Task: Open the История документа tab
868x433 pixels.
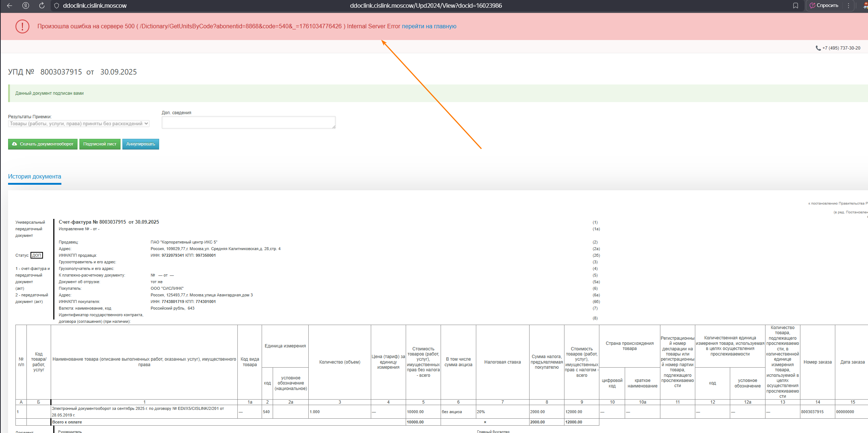Action: pyautogui.click(x=35, y=177)
